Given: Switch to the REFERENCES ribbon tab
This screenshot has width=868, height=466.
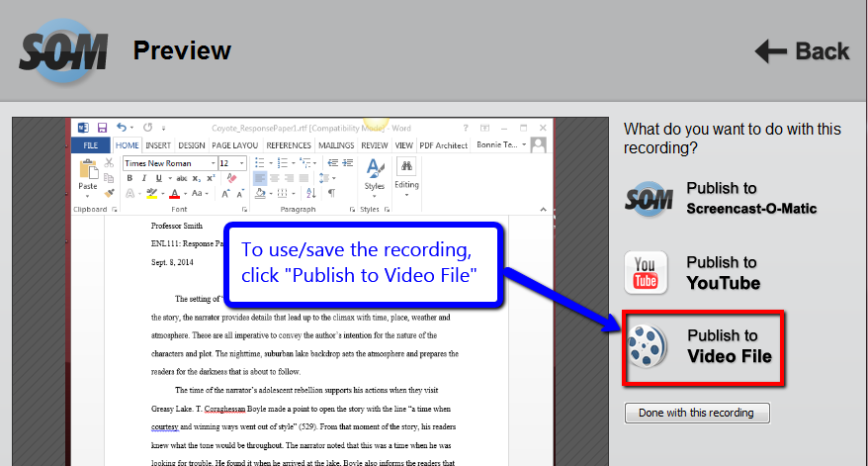Looking at the screenshot, I should [x=289, y=145].
